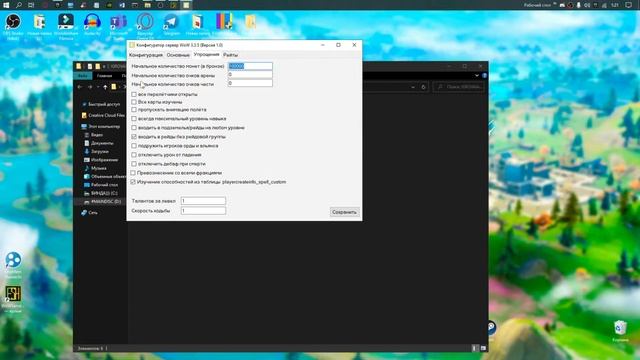This screenshot has height=360, width=640.
Task: Go back in File Explorer window
Action: point(80,87)
